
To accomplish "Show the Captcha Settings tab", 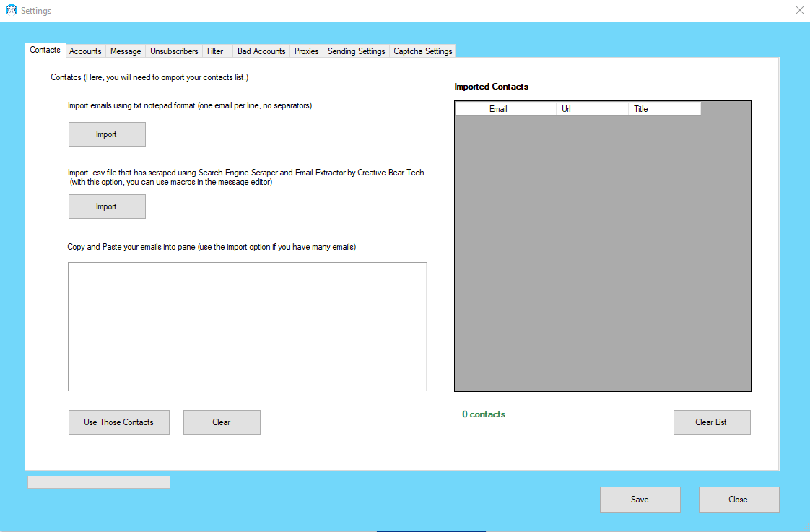I will click(423, 51).
